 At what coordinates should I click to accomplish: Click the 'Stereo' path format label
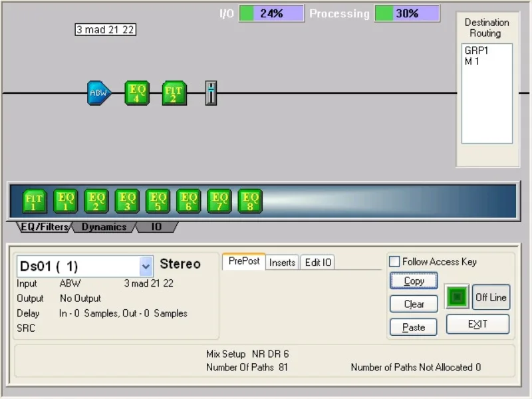pyautogui.click(x=180, y=264)
